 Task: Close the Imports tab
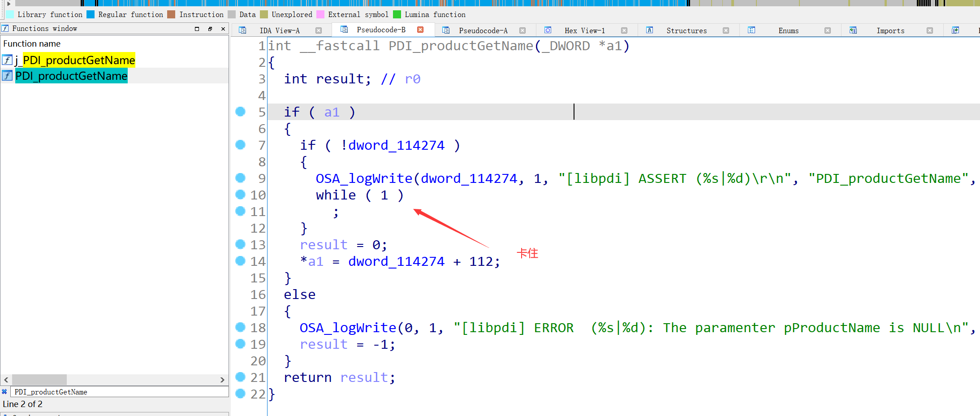pyautogui.click(x=930, y=30)
